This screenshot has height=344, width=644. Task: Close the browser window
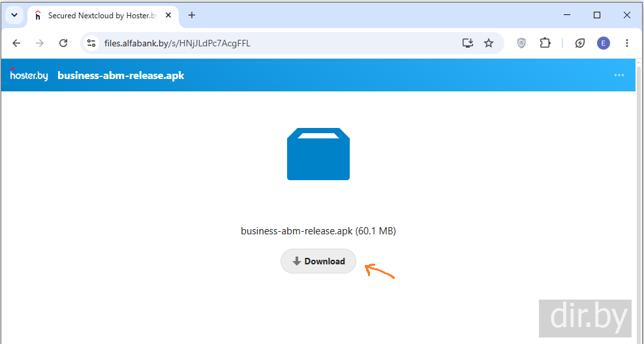click(x=627, y=15)
